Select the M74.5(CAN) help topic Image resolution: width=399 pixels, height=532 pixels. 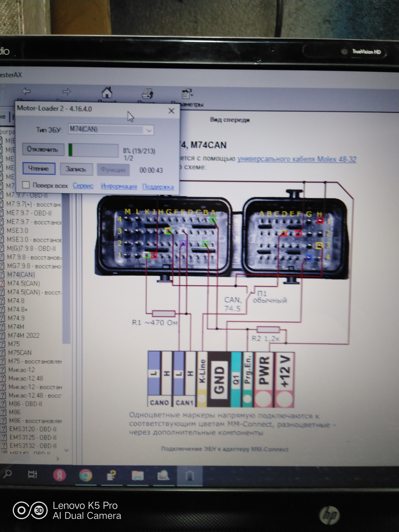tap(24, 283)
